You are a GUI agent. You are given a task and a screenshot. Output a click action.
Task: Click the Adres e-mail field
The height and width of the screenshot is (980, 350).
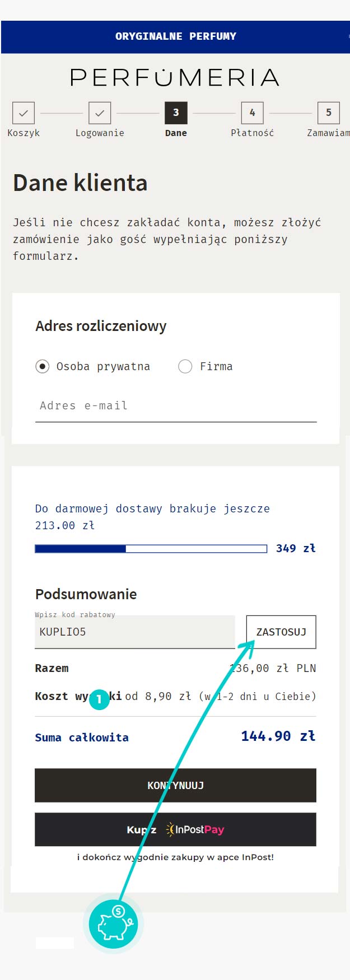click(x=176, y=406)
